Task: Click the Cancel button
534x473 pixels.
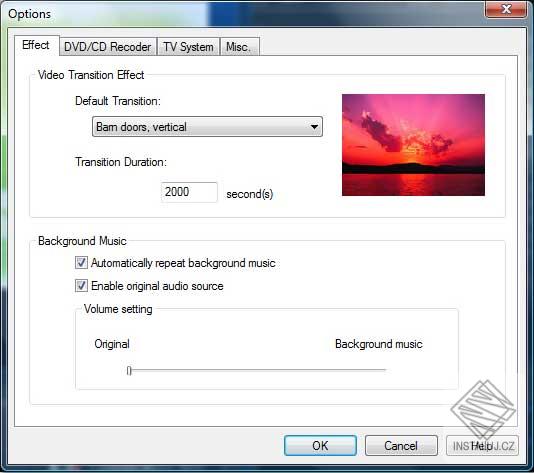Action: [x=401, y=445]
